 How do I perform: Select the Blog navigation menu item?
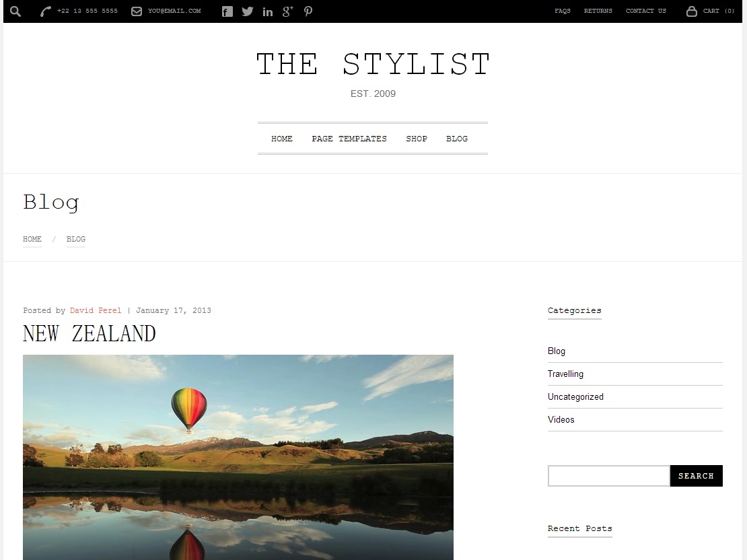pyautogui.click(x=457, y=139)
